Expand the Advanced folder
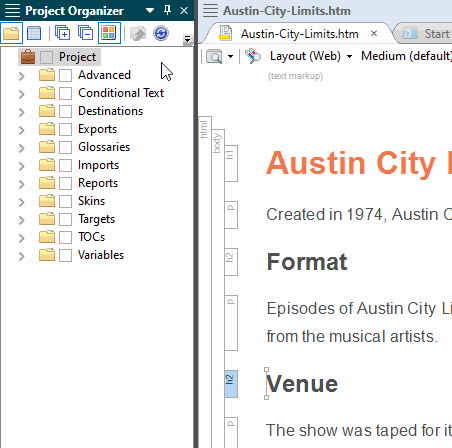452x448 pixels. pyautogui.click(x=22, y=76)
